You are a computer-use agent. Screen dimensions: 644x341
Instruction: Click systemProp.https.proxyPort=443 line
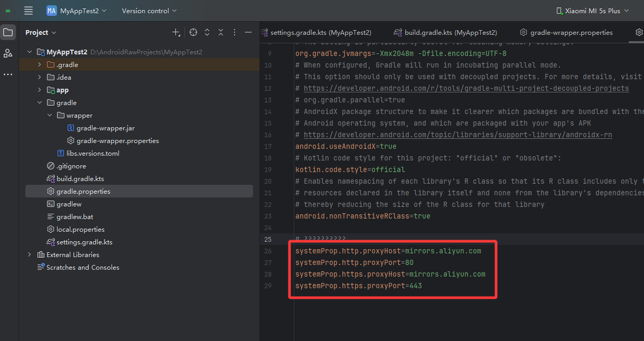click(x=359, y=286)
